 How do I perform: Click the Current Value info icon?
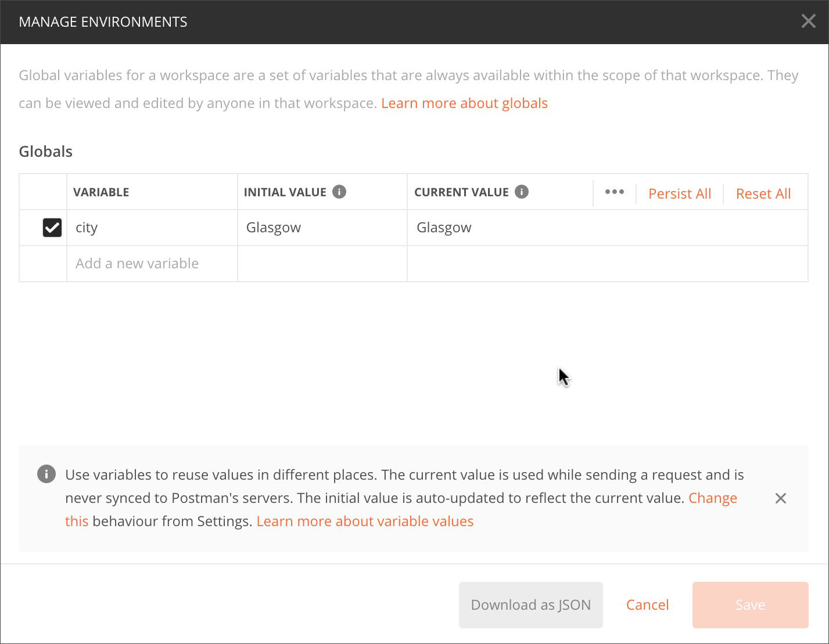coord(522,192)
